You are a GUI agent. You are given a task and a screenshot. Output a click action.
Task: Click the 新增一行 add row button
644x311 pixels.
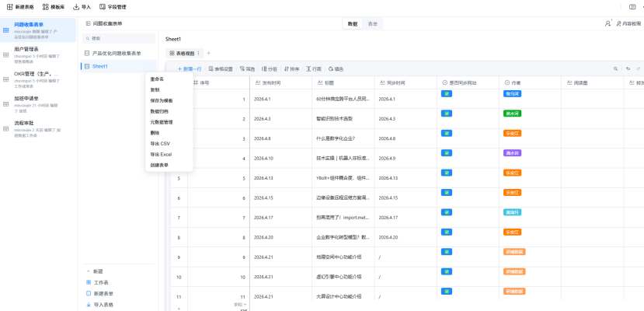pos(190,69)
